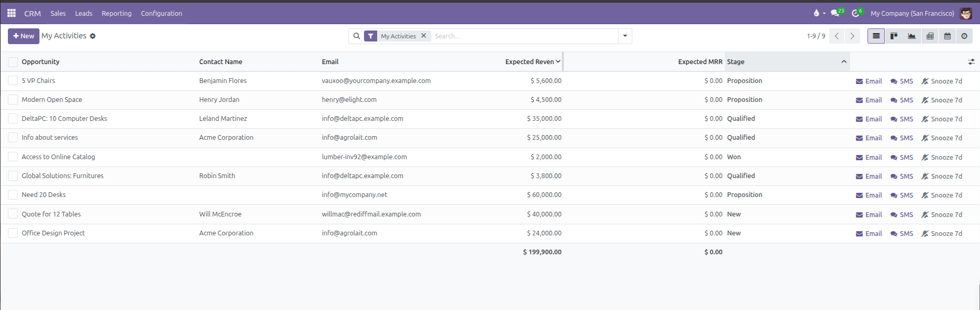Sort by Email column header
This screenshot has height=310, width=980.
[330, 62]
